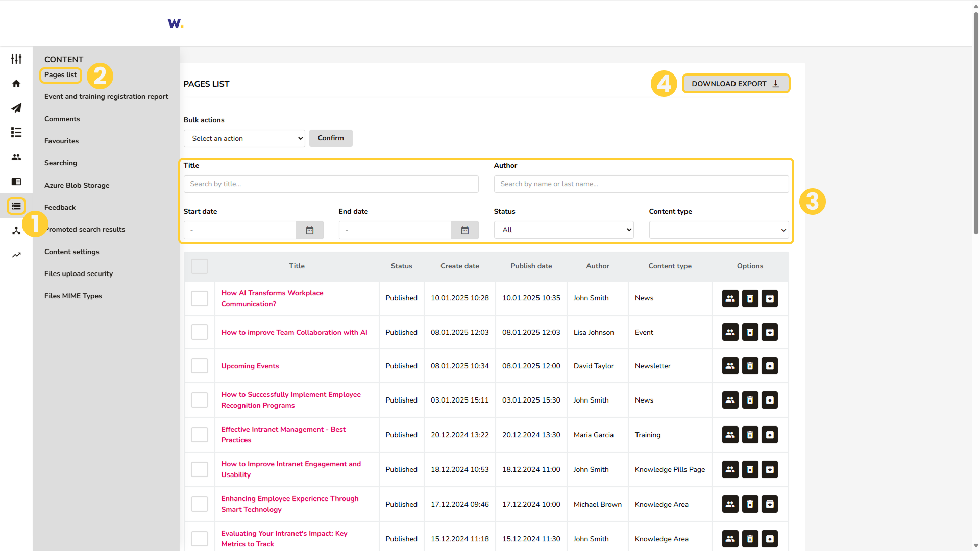Image resolution: width=980 pixels, height=551 pixels.
Task: Check the Evaluating Your Intranet's Impact row
Action: [200, 539]
